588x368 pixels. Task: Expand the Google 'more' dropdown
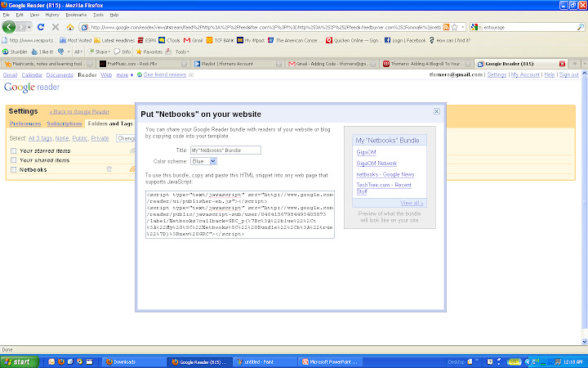tap(124, 74)
